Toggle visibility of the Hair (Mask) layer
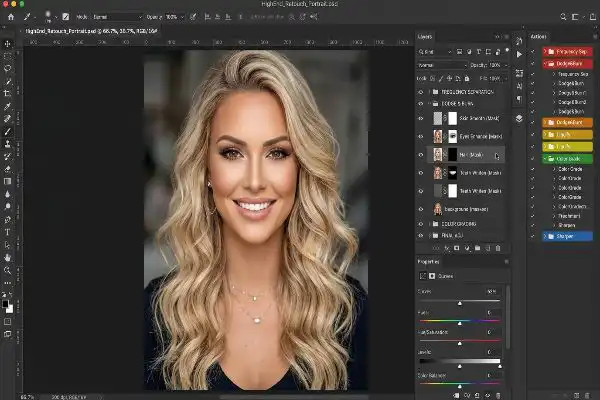 [x=421, y=155]
